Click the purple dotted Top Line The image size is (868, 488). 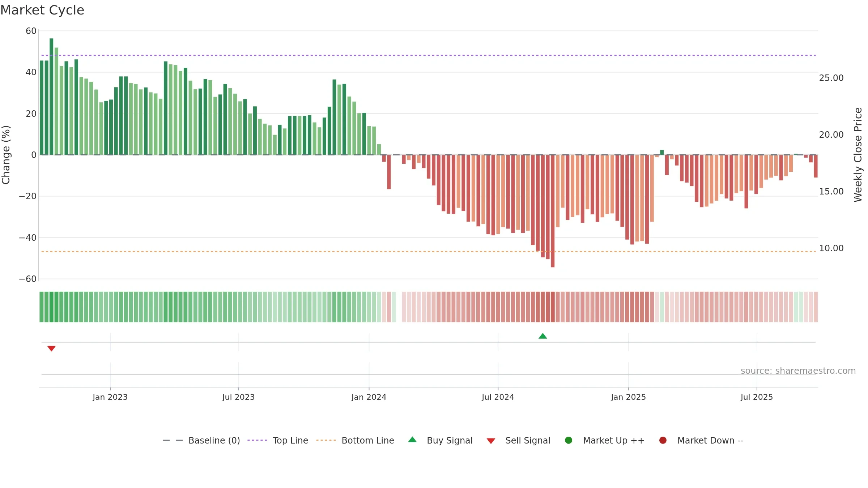(x=429, y=55)
